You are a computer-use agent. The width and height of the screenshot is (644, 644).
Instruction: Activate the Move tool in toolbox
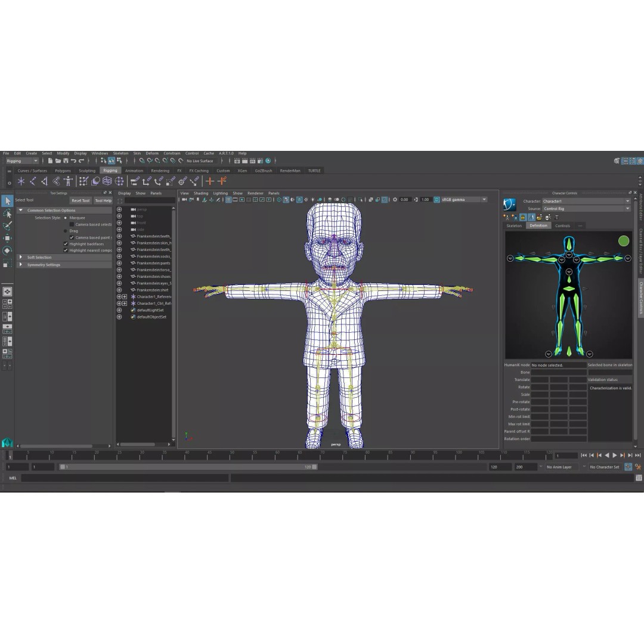[7, 238]
